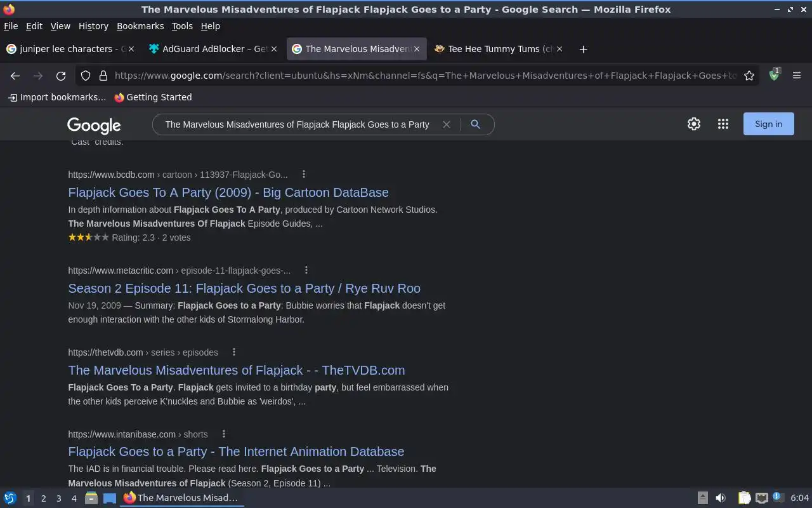Click the blue desktop icon in taskbar
The image size is (812, 508).
pyautogui.click(x=110, y=498)
